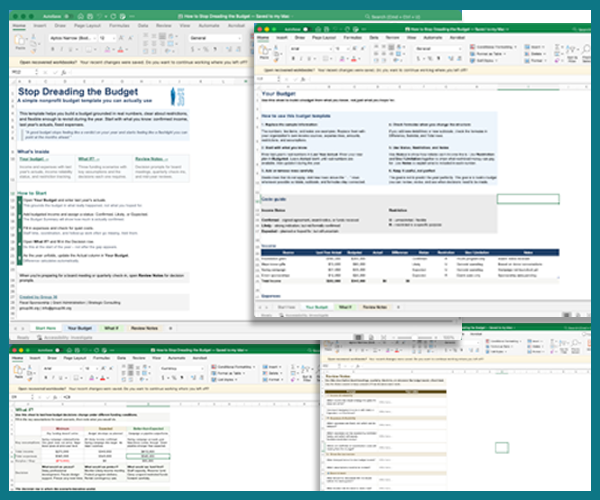This screenshot has width=600, height=500.
Task: Click Paste in the Your Budget window
Action: tap(264, 52)
